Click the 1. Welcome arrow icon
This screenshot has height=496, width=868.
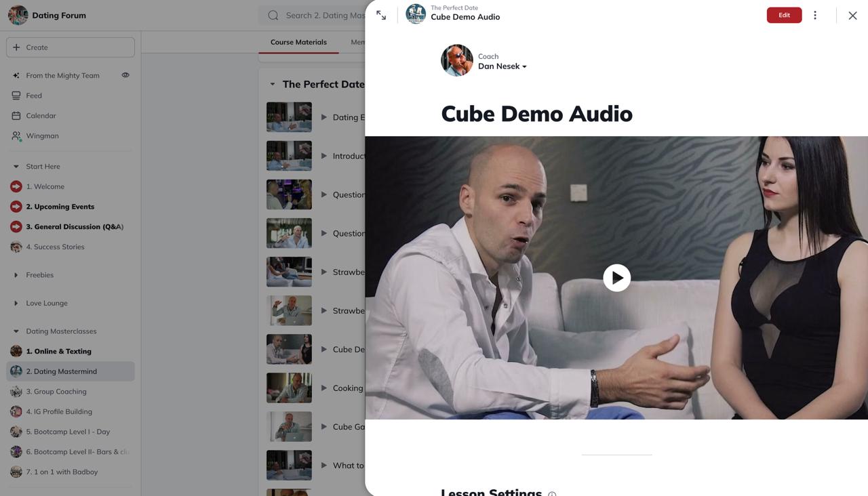click(16, 186)
